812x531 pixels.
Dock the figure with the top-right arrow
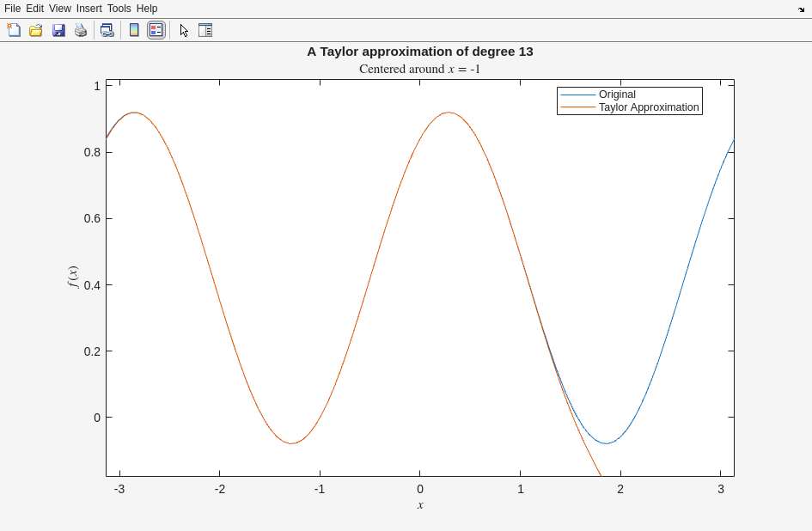tap(801, 9)
